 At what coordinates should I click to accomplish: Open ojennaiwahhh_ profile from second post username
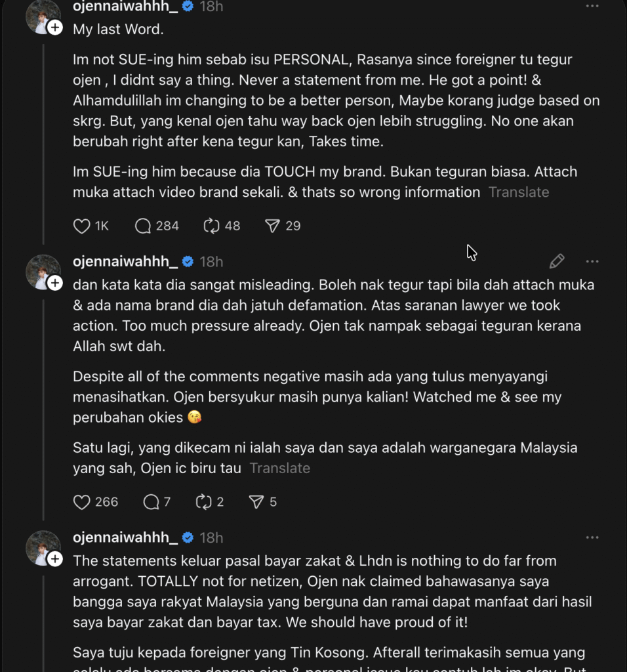point(125,262)
